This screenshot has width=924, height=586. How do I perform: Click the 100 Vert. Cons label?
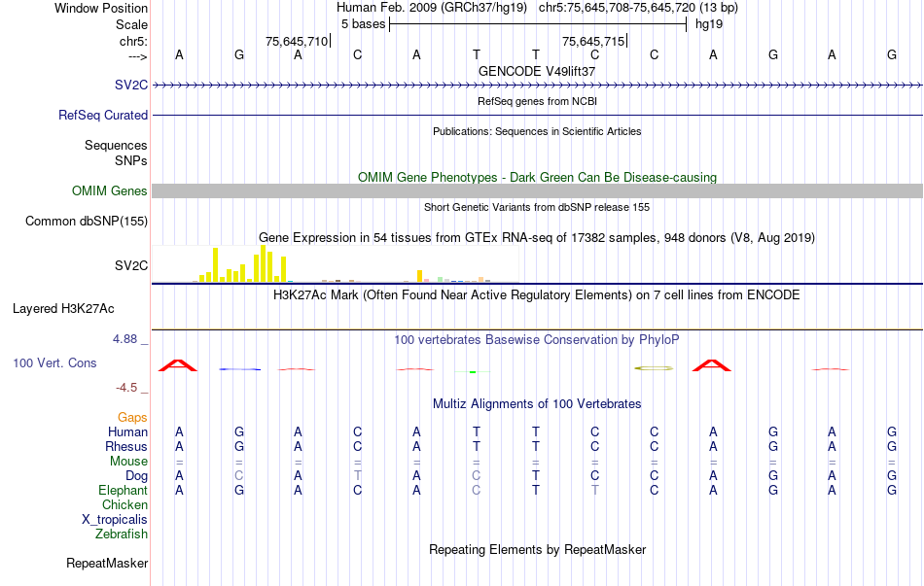[x=54, y=362]
